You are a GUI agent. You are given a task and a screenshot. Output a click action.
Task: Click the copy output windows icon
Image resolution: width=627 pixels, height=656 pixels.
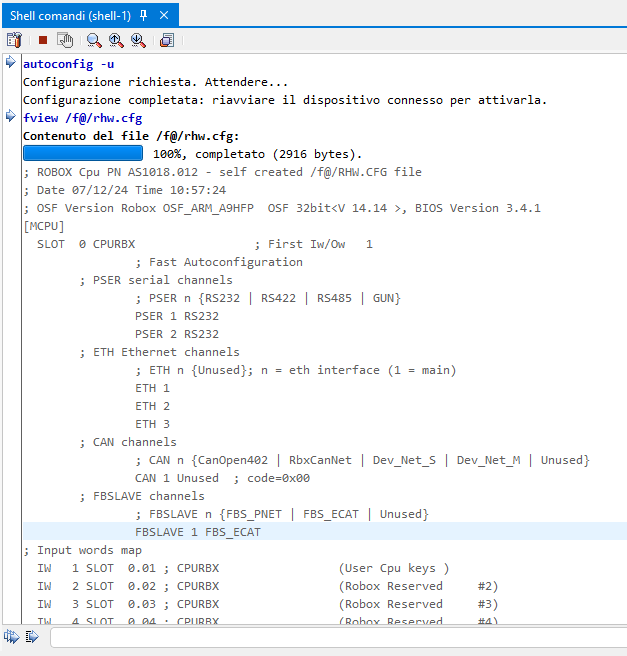pos(167,40)
